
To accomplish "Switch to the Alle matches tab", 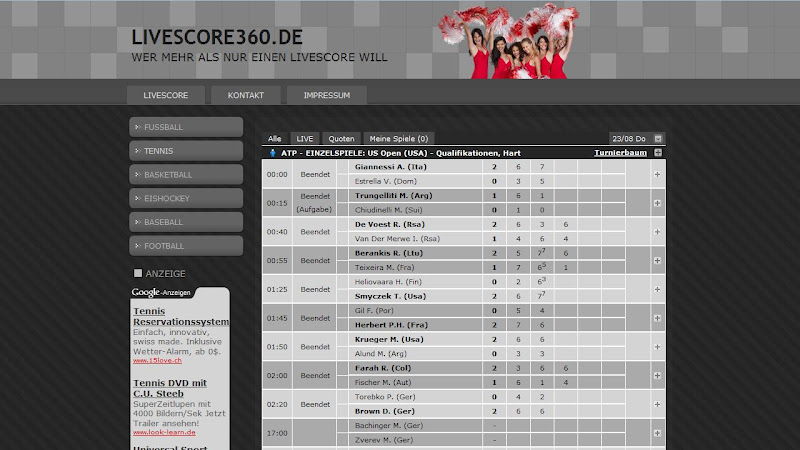I will pos(274,139).
